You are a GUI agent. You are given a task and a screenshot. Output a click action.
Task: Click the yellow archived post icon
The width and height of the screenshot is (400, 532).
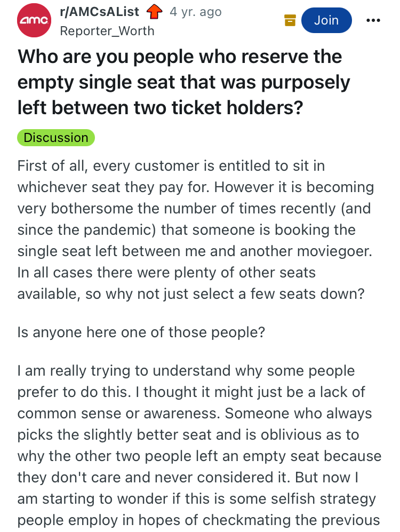click(290, 21)
